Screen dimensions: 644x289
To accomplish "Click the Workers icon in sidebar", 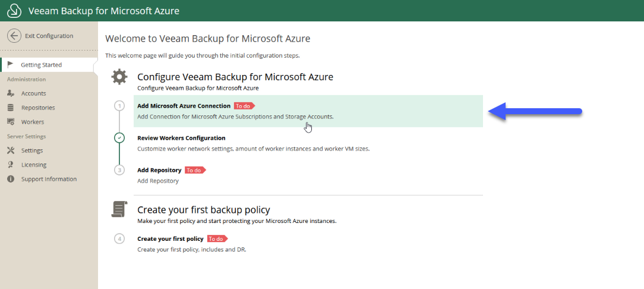I will pyautogui.click(x=11, y=122).
